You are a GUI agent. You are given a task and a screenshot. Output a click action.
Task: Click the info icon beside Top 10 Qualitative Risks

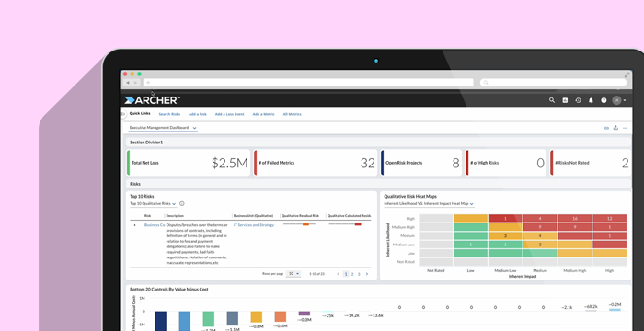tap(182, 204)
